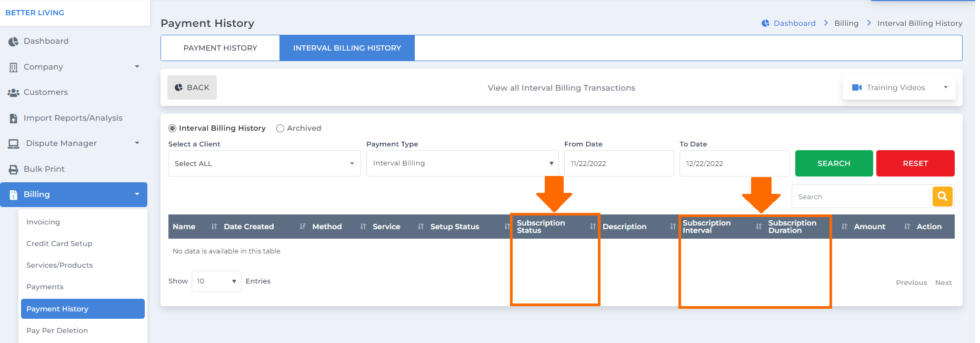Click the Import Reports file icon
The width and height of the screenshot is (980, 343).
coord(13,119)
